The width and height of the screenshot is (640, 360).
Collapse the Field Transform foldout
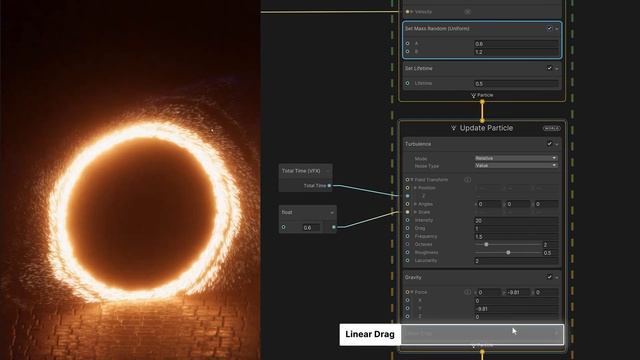click(412, 180)
